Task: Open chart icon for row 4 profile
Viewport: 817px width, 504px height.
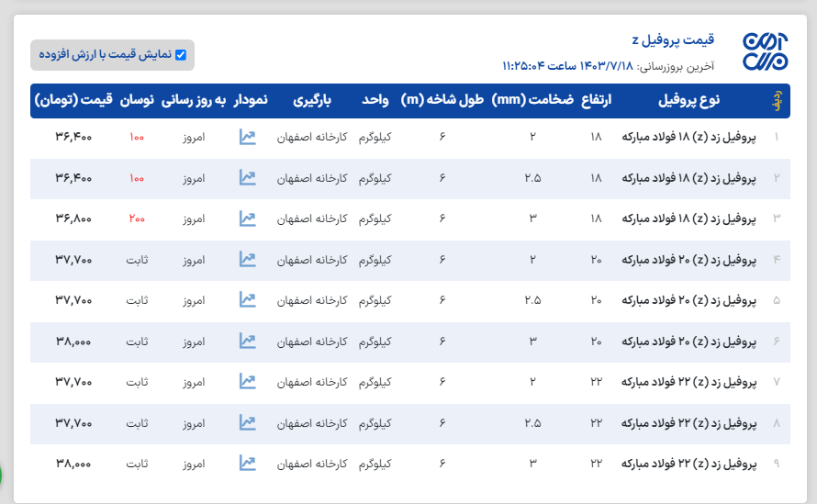Action: (x=247, y=260)
